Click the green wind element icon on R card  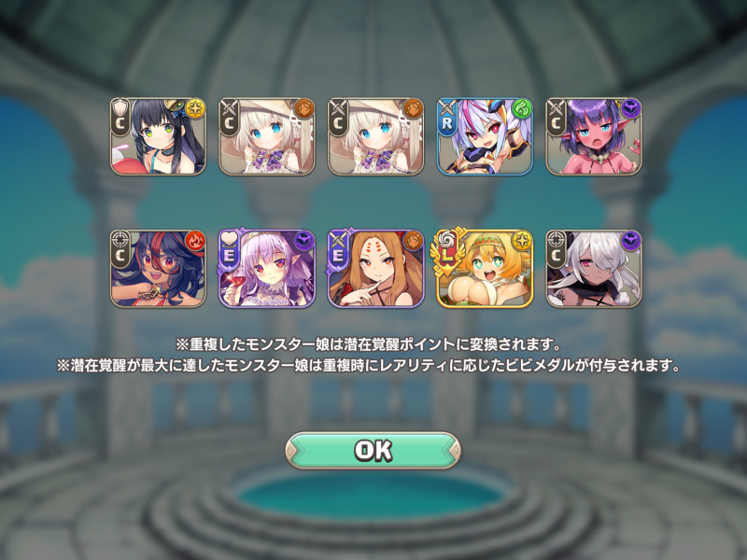tap(522, 109)
